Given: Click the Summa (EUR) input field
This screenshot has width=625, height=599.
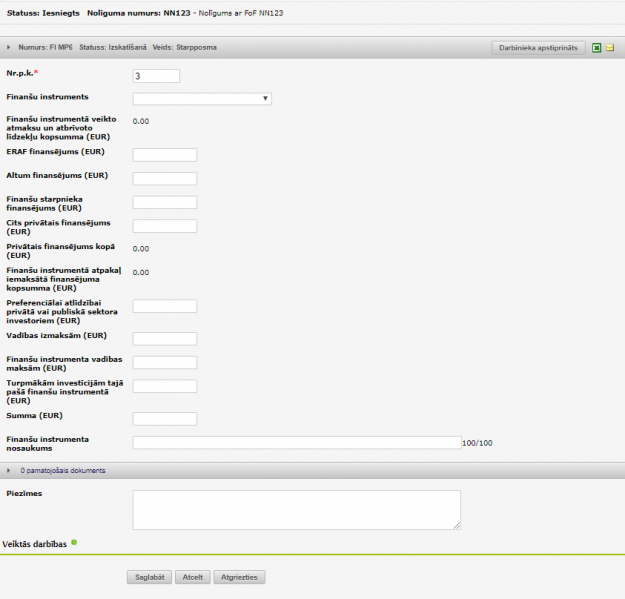Looking at the screenshot, I should [x=165, y=418].
